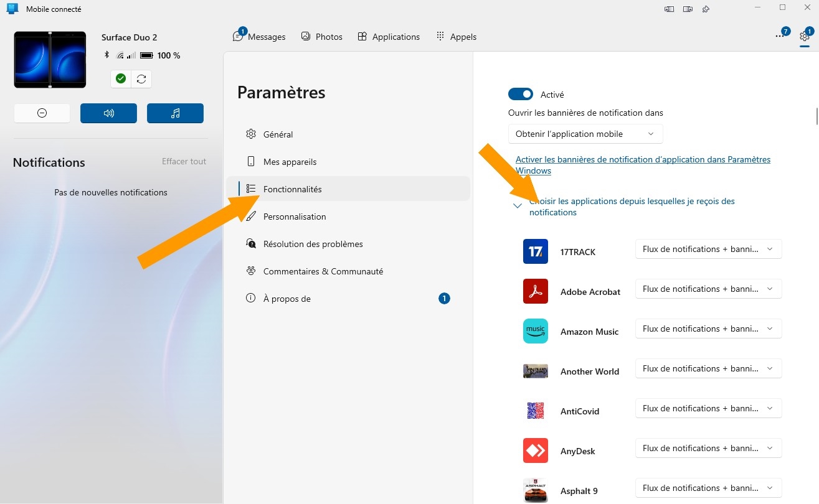Image resolution: width=819 pixels, height=504 pixels.
Task: Select the Fonctionnalités settings section
Action: (x=348, y=189)
